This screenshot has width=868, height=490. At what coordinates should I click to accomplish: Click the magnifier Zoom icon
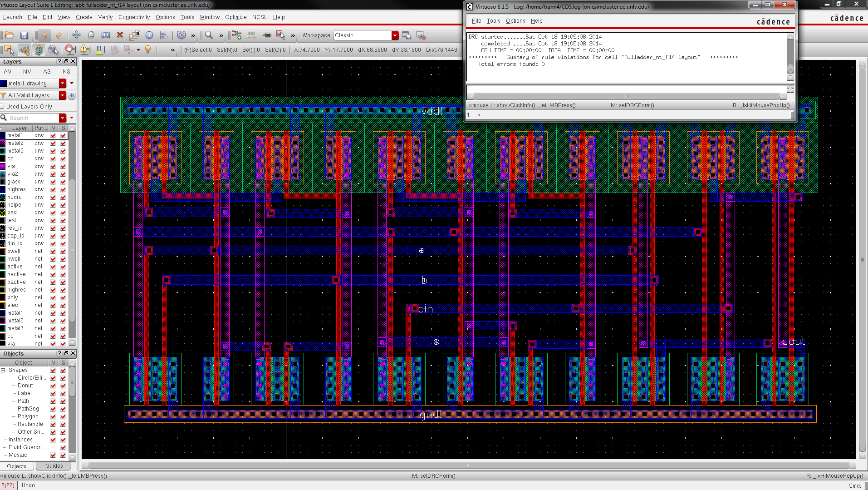209,35
